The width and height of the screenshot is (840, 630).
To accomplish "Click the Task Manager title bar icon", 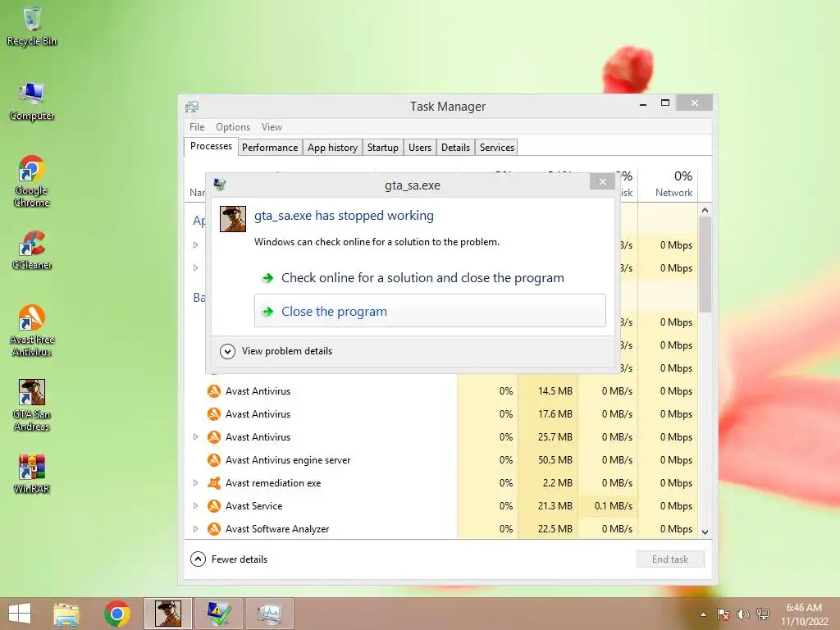I will pyautogui.click(x=192, y=107).
